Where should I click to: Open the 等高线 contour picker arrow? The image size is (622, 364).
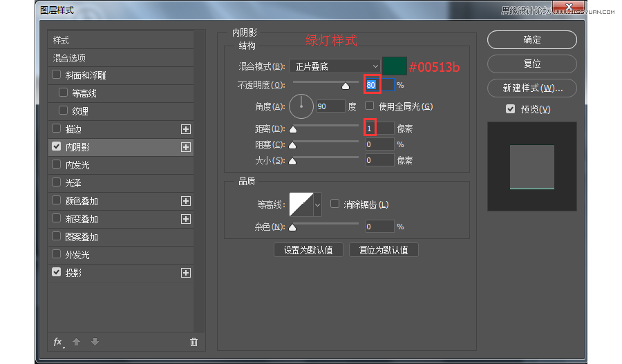coord(317,204)
